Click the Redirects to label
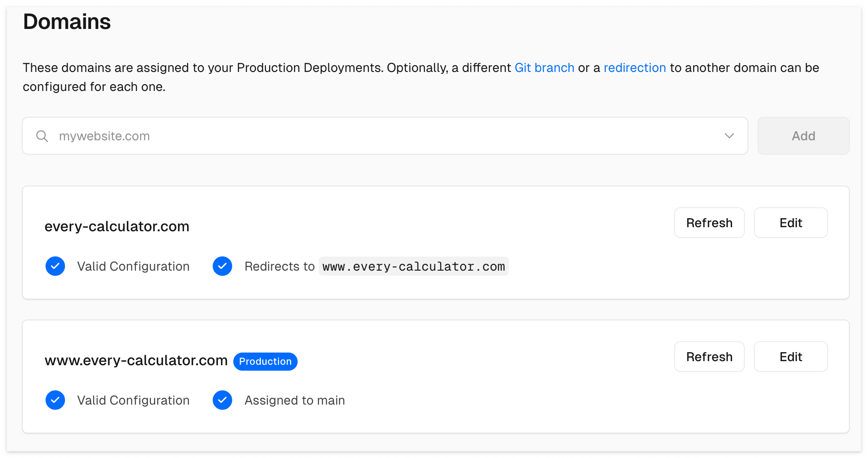 tap(280, 267)
